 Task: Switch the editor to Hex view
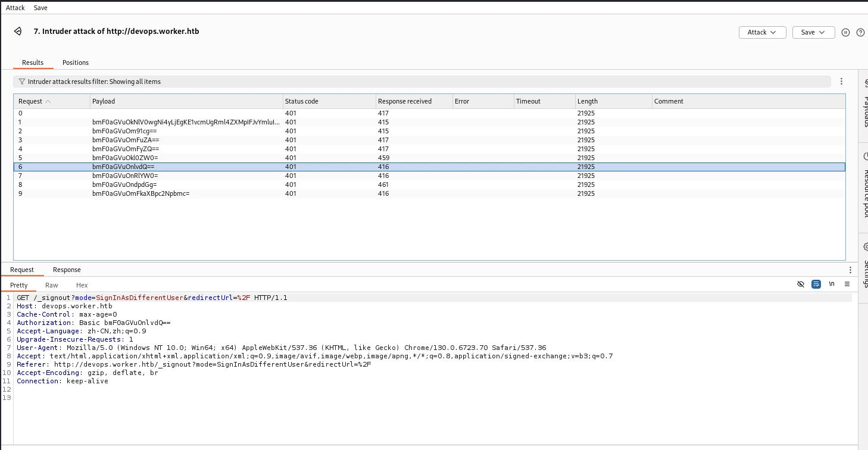click(82, 285)
